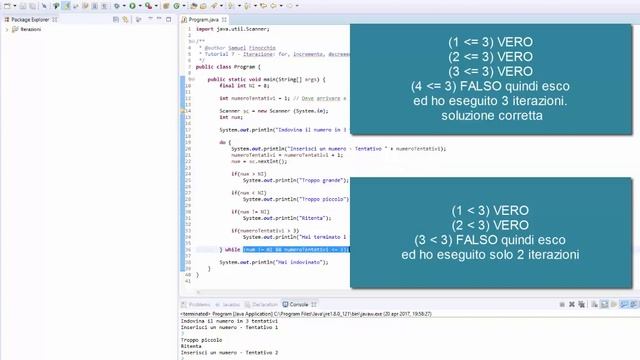This screenshot has width=640, height=360.
Task: Open the New dropdown arrow
Action: click(x=15, y=6)
